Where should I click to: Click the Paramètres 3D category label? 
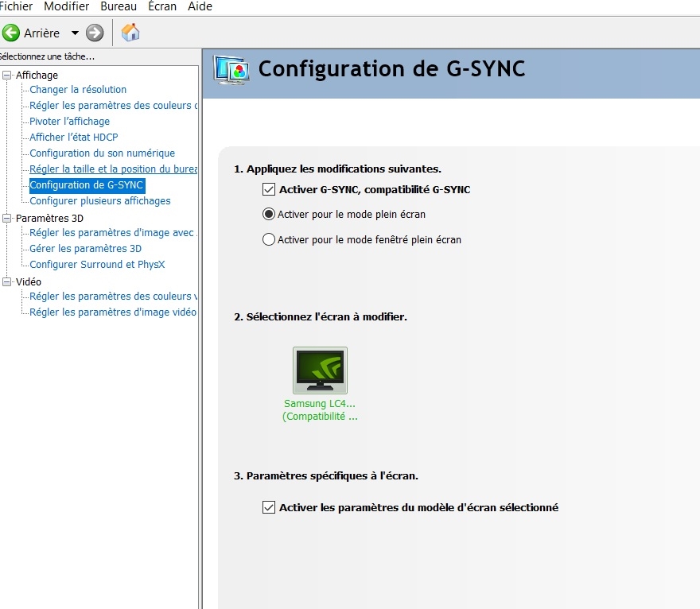[49, 218]
